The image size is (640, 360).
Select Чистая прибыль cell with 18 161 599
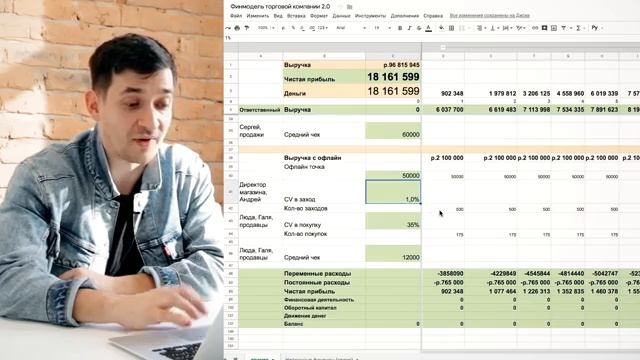coord(393,77)
